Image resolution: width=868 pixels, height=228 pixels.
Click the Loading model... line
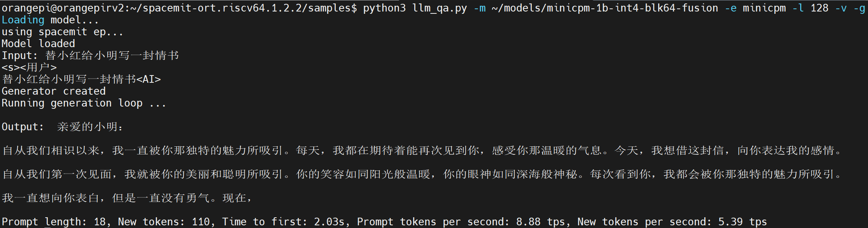pyautogui.click(x=50, y=20)
